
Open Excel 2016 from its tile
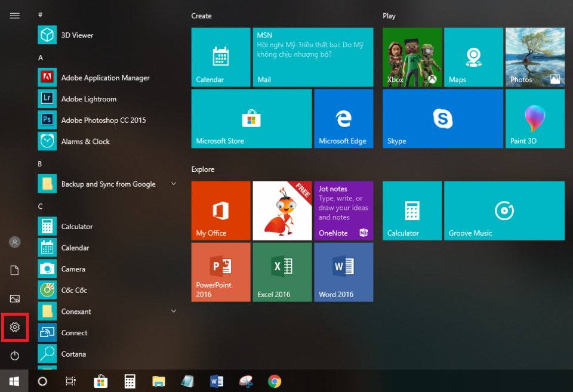[x=282, y=272]
